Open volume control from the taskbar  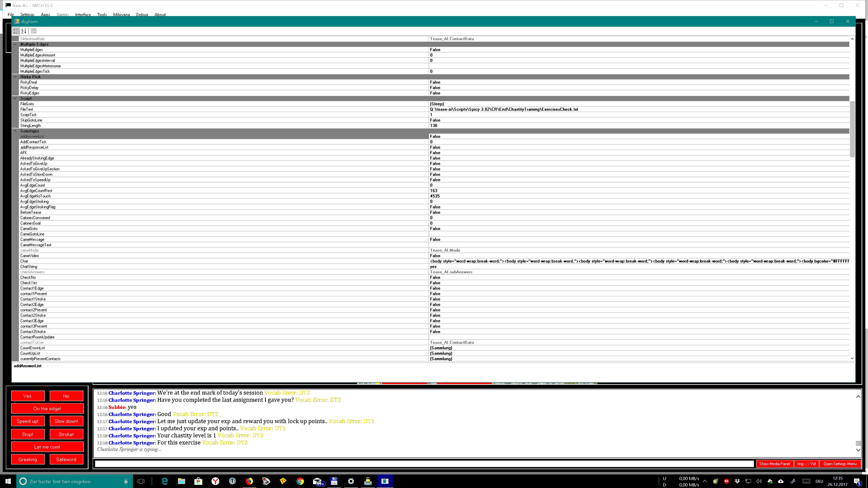[759, 482]
